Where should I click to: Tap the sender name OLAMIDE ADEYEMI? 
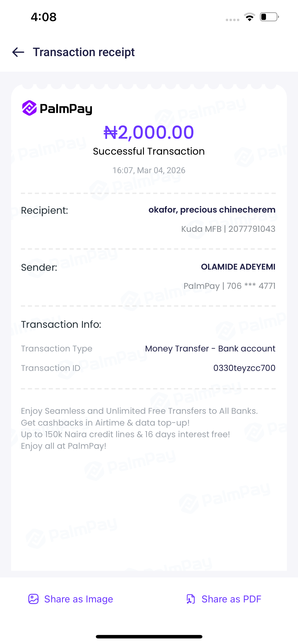[238, 267]
